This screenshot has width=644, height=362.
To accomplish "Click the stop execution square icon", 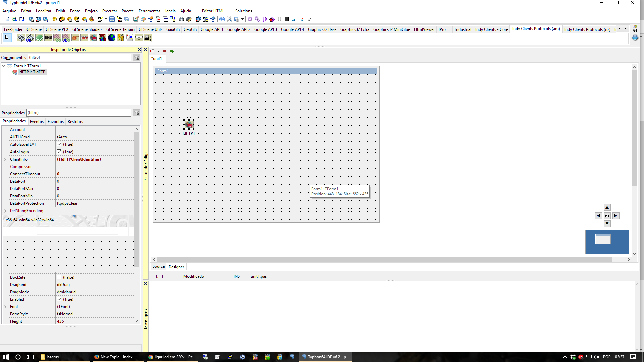I will (287, 19).
